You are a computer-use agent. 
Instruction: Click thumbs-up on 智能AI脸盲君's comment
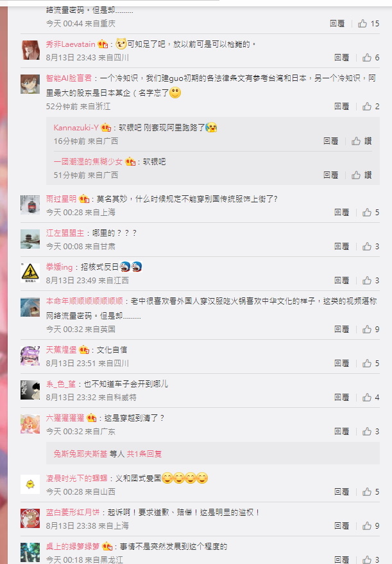click(x=370, y=106)
